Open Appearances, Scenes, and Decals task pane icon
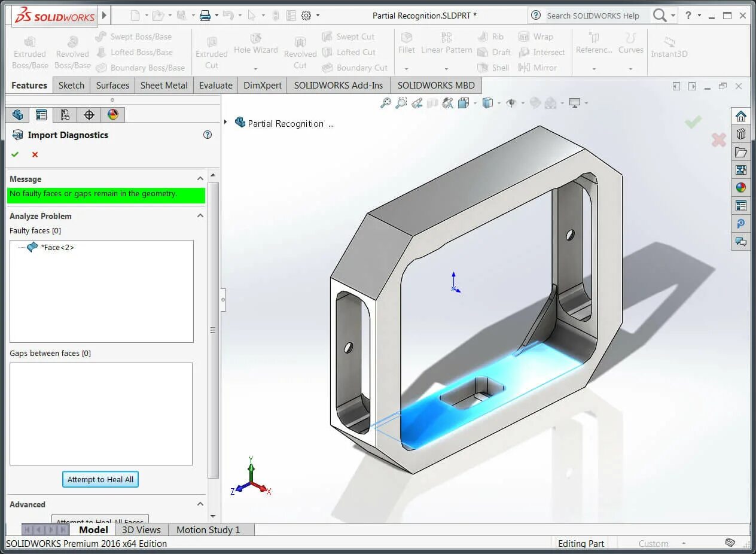 pyautogui.click(x=741, y=187)
